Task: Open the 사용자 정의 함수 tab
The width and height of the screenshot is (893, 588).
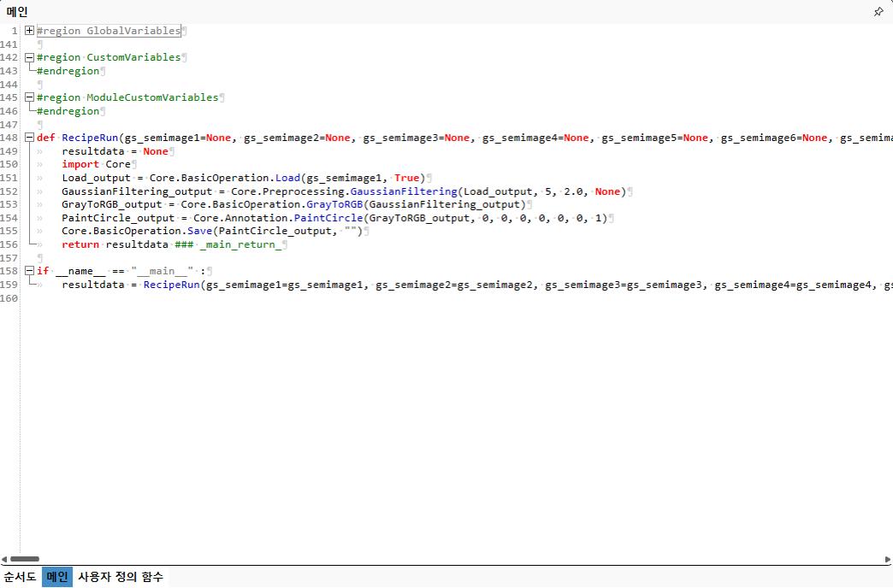Action: click(121, 577)
